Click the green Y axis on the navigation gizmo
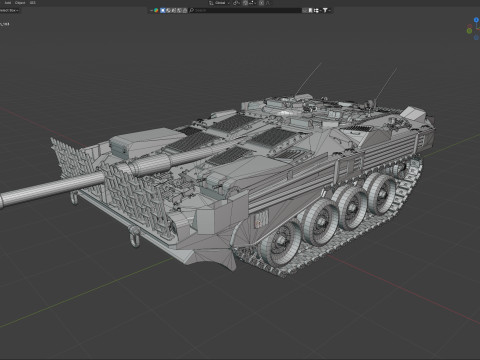This screenshot has width=480, height=360. tap(469, 31)
